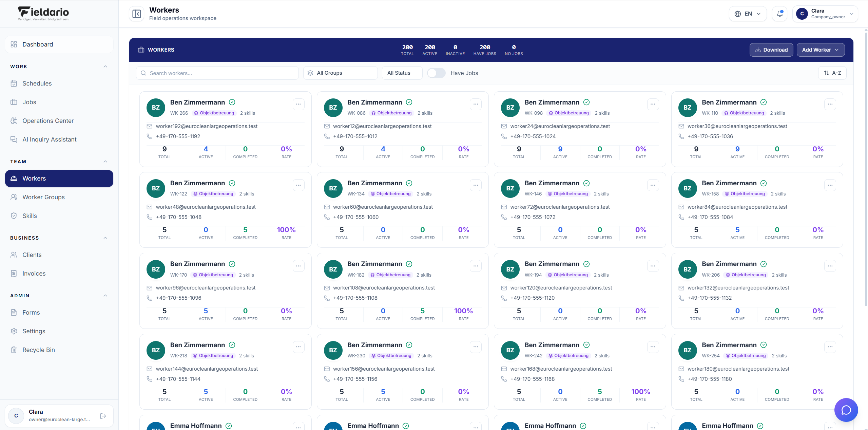This screenshot has width=868, height=430.
Task: Click the Download button
Action: coord(771,50)
